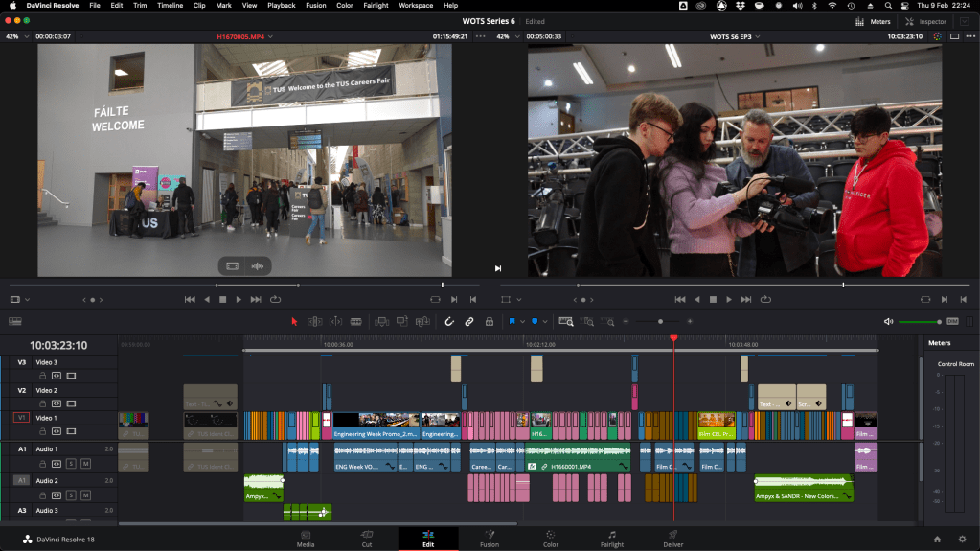Select the arrow Selection Mode tool
980x551 pixels.
pyautogui.click(x=294, y=322)
